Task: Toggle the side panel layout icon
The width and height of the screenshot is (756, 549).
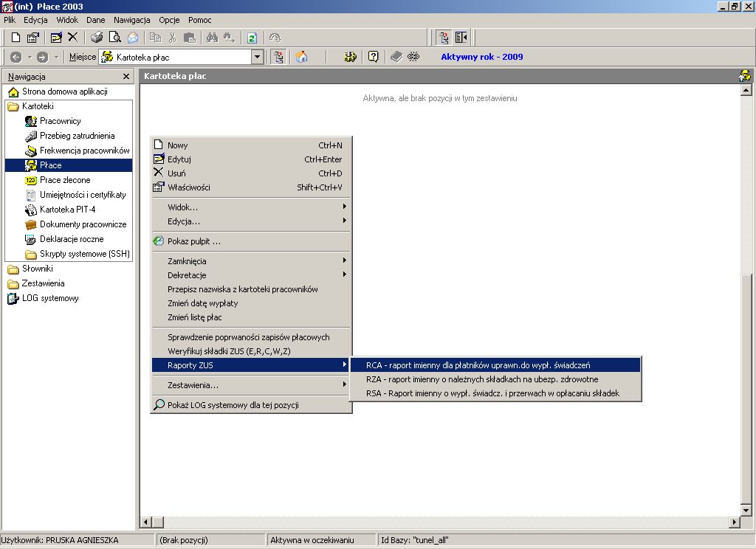Action: pos(461,38)
